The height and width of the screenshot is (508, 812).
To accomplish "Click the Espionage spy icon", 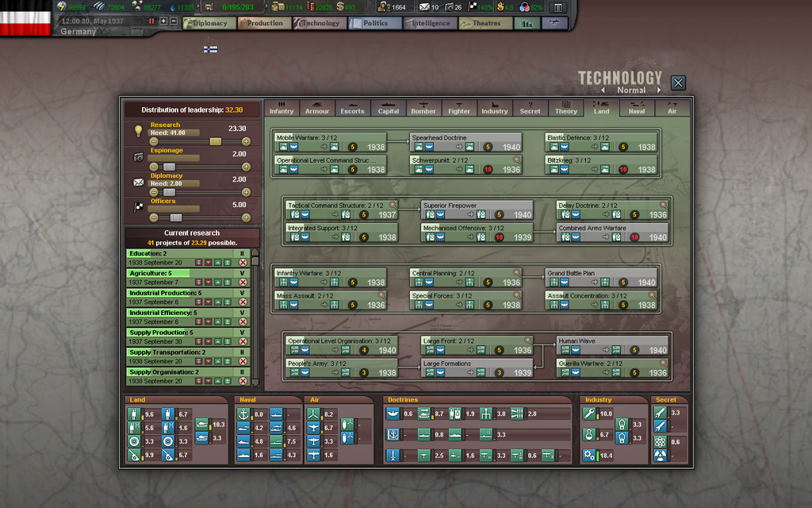I will (x=138, y=156).
